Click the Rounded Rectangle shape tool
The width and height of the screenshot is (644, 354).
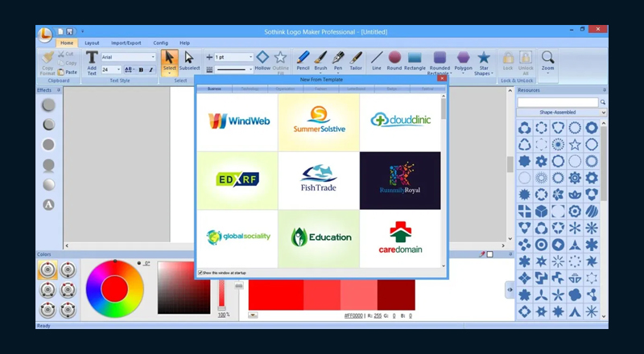tap(440, 61)
